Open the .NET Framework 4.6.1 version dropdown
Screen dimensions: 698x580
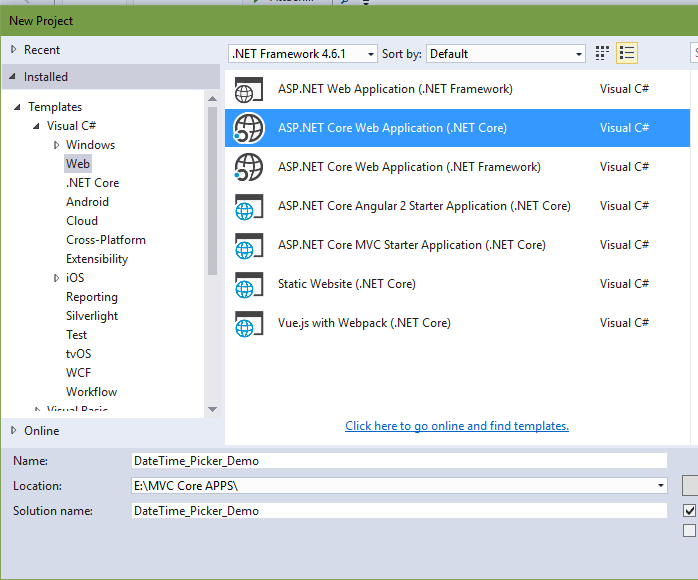(x=303, y=54)
